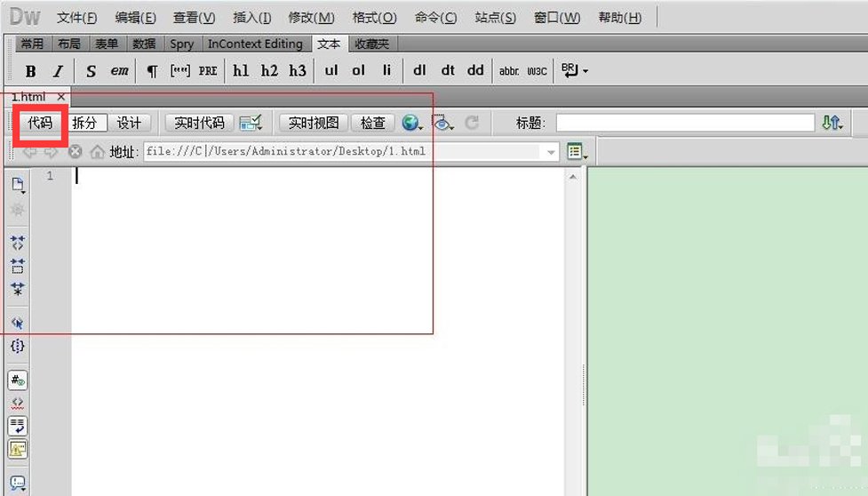This screenshot has width=868, height=496.
Task: Insert abbreviation abbr tag
Action: pyautogui.click(x=509, y=71)
